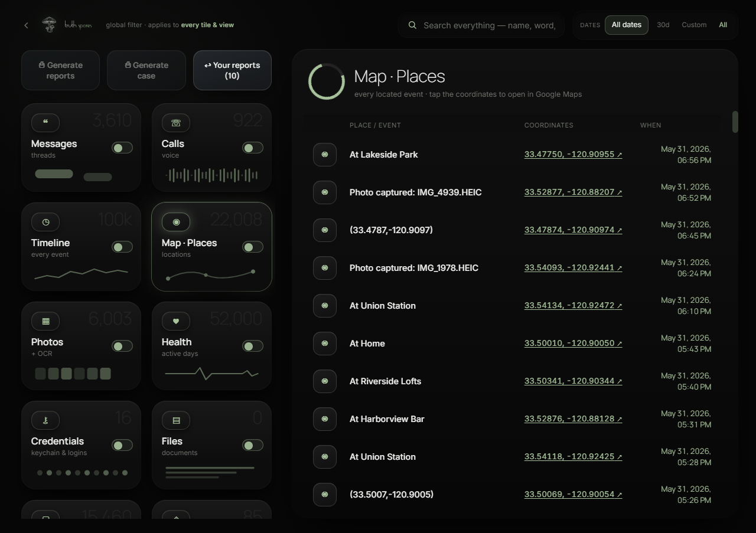756x533 pixels.
Task: Select location icon for (33.5007,-120.9005) row
Action: point(325,495)
